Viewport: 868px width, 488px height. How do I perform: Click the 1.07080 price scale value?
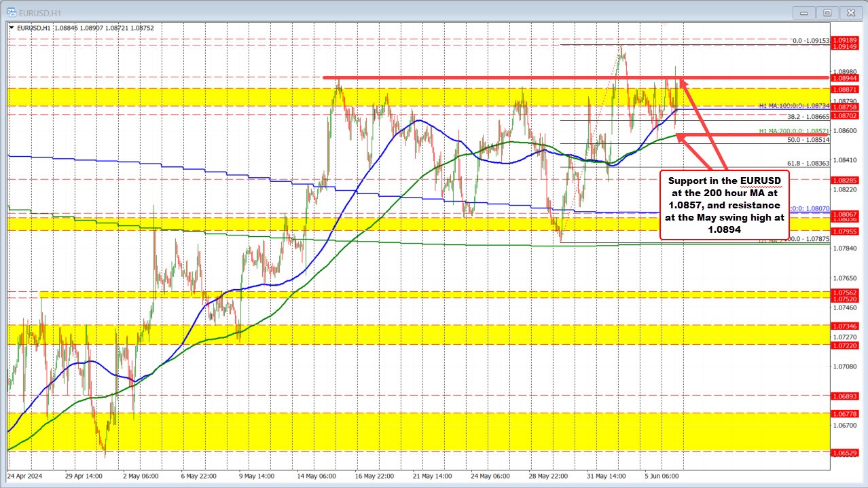[x=845, y=367]
